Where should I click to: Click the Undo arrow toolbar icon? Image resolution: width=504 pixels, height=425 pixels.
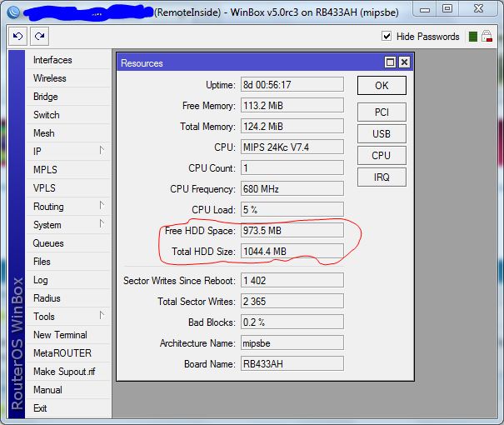pyautogui.click(x=17, y=36)
